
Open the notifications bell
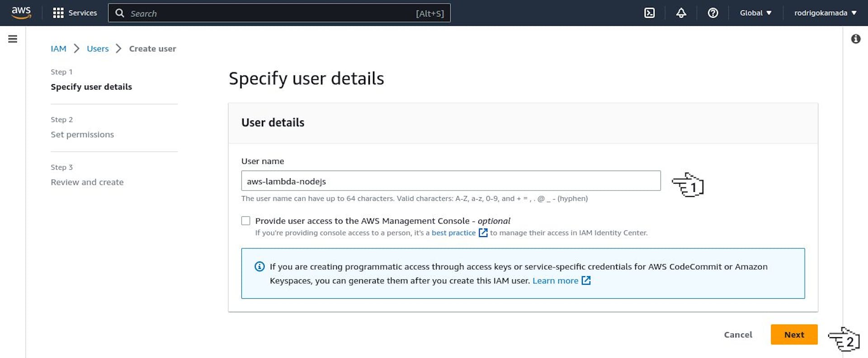click(681, 13)
